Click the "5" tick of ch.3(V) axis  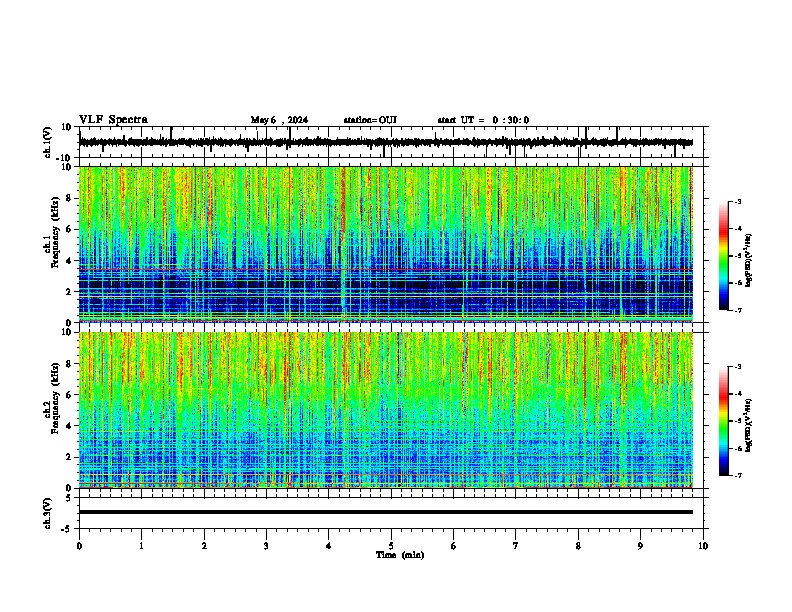coord(70,498)
